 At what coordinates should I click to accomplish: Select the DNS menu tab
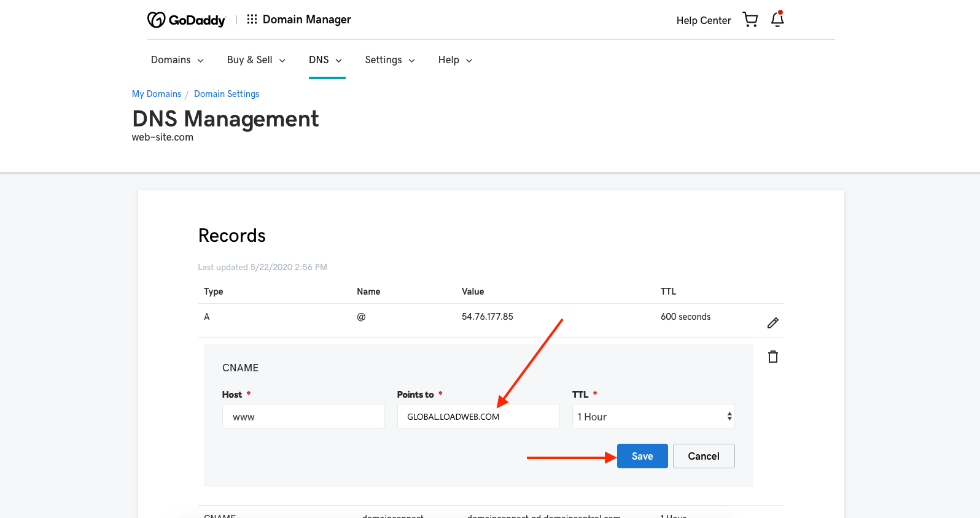(325, 60)
